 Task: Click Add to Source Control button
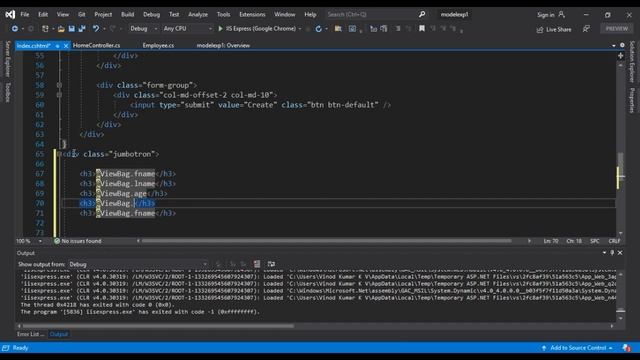coord(577,348)
